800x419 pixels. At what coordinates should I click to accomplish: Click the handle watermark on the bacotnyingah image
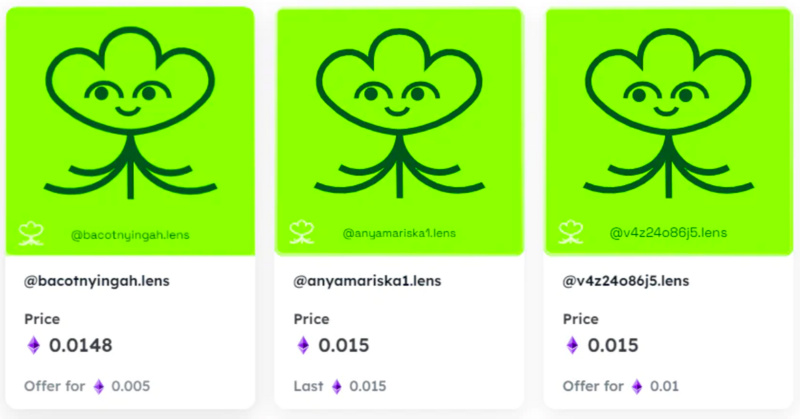[130, 235]
